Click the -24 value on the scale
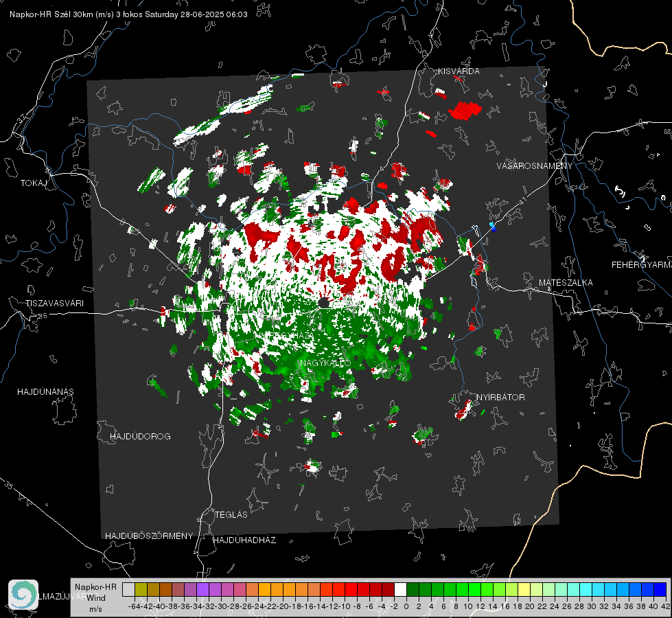The height and width of the screenshot is (618, 672). pyautogui.click(x=258, y=606)
